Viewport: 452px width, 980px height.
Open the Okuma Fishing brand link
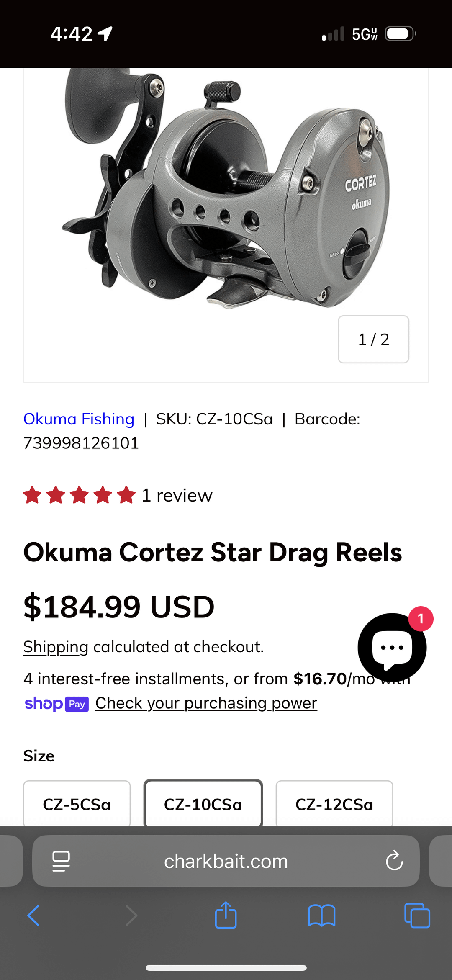point(79,419)
